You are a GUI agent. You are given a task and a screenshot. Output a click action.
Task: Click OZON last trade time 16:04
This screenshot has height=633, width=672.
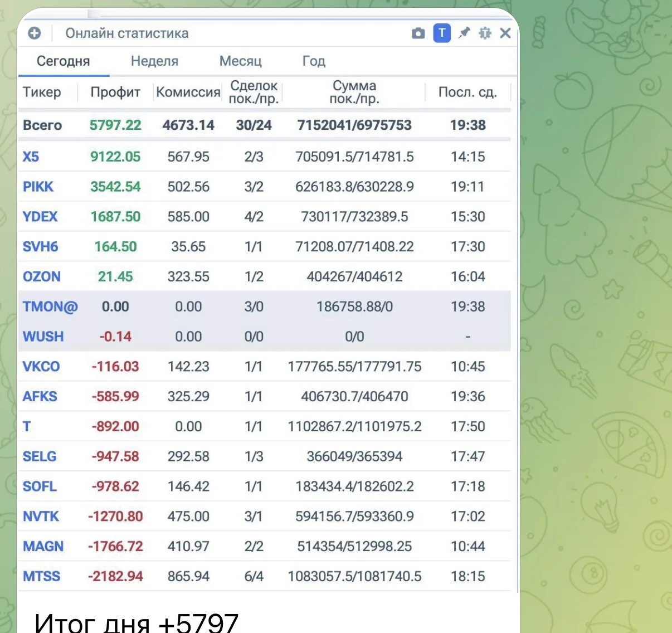point(468,277)
